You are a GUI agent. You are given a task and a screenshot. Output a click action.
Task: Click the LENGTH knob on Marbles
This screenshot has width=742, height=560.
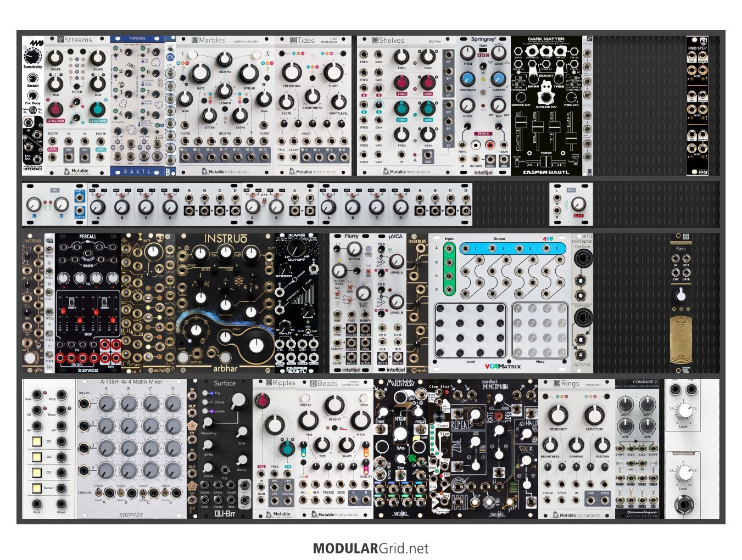[225, 91]
